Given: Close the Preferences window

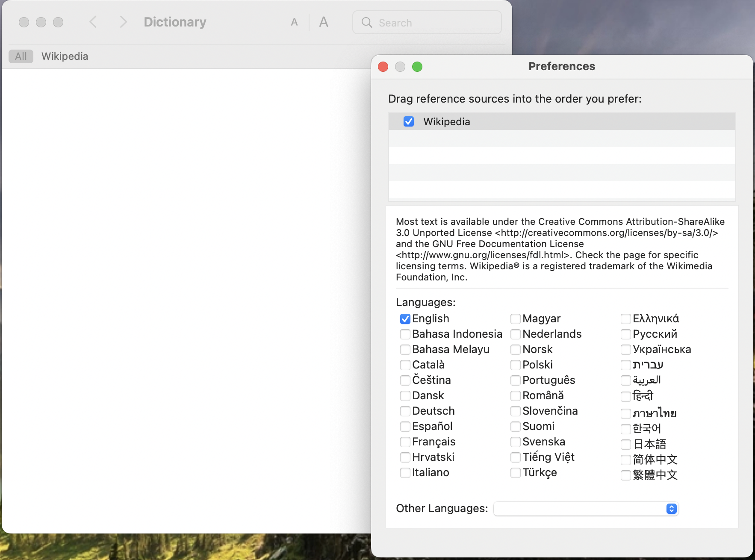Looking at the screenshot, I should coord(383,67).
